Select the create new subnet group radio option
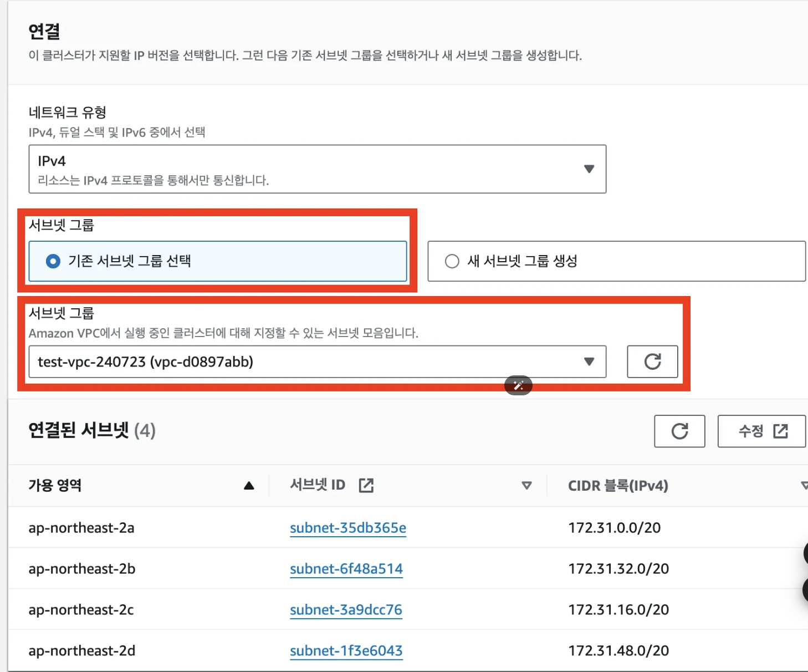 tap(616, 261)
